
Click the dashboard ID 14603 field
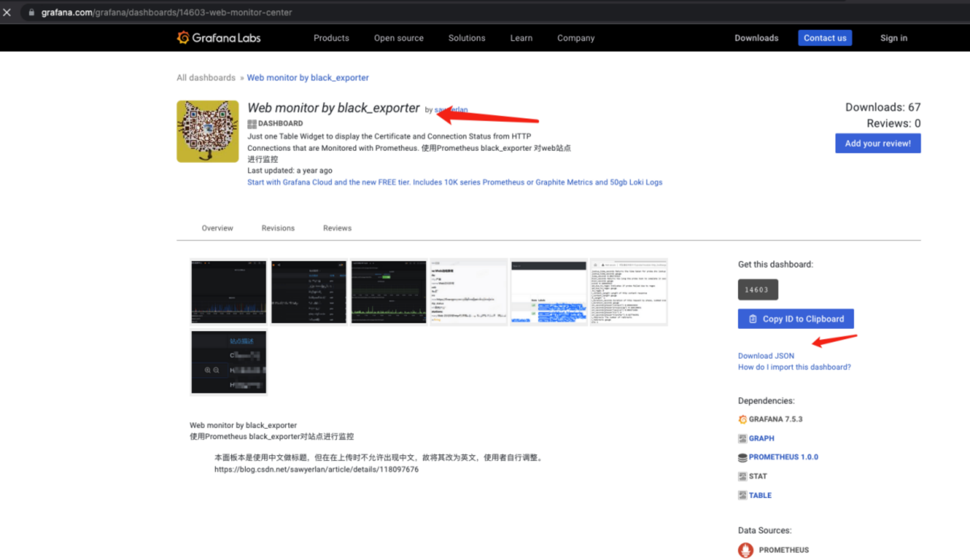point(757,290)
